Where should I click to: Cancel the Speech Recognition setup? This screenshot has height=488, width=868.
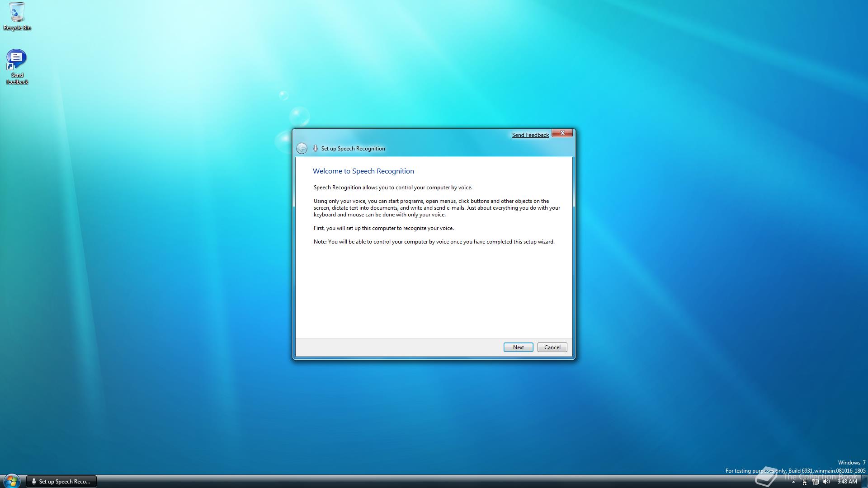(x=552, y=347)
